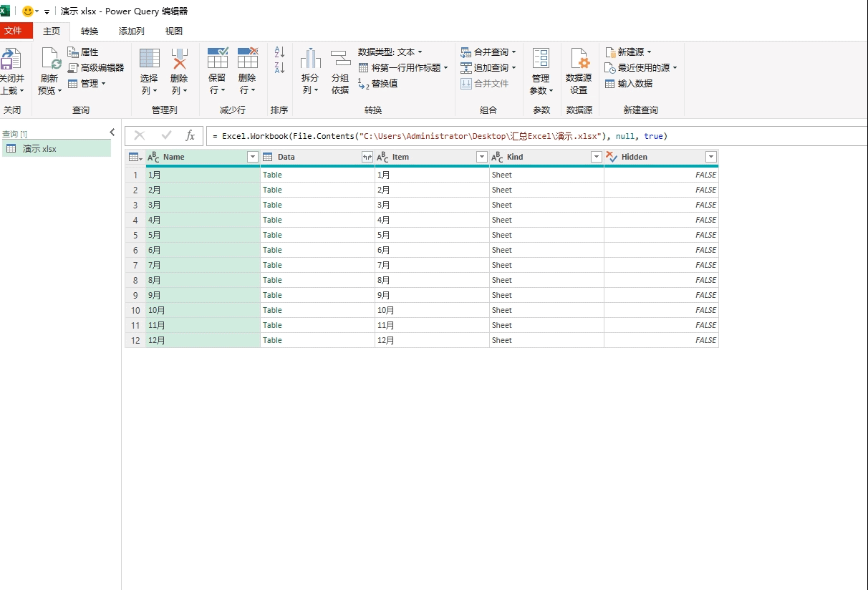This screenshot has width=868, height=590.
Task: Click the Item cell containing 8月
Action: coord(432,280)
